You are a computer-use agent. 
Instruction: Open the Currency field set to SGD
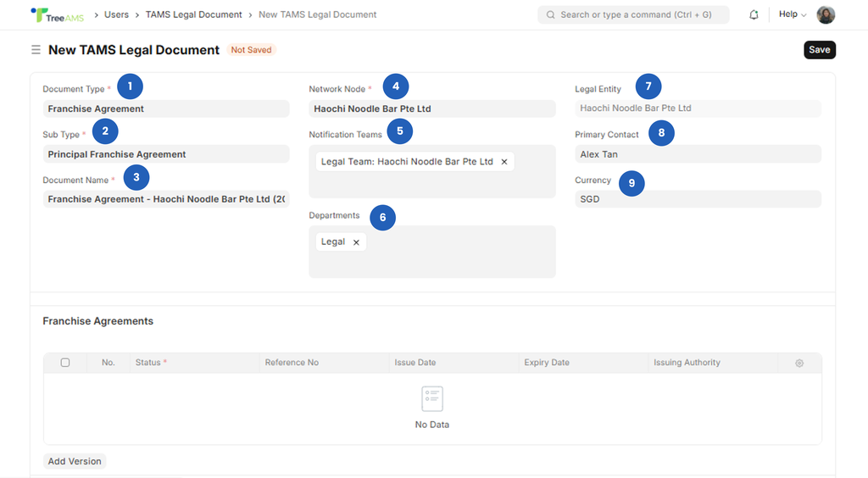click(x=698, y=199)
